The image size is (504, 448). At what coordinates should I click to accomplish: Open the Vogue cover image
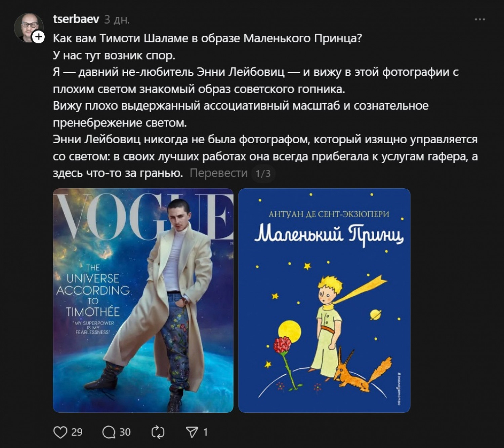pyautogui.click(x=143, y=300)
